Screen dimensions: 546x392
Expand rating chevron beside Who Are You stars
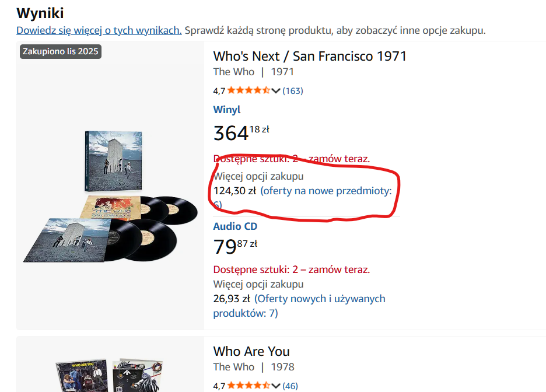click(276, 386)
